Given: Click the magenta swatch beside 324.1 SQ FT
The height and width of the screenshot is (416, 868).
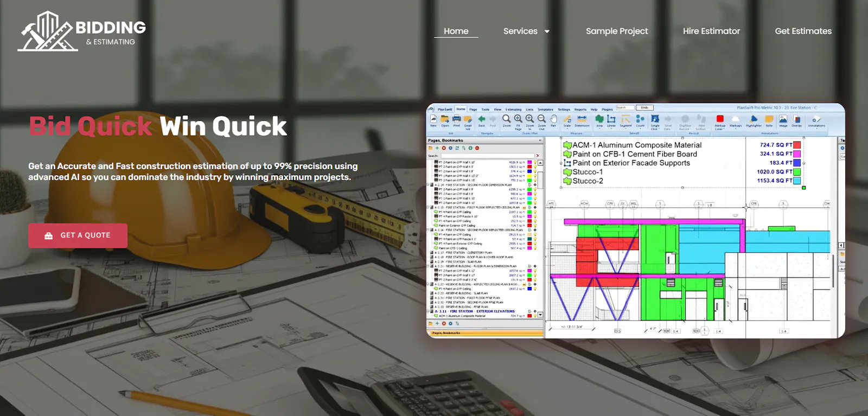Looking at the screenshot, I should (x=797, y=153).
